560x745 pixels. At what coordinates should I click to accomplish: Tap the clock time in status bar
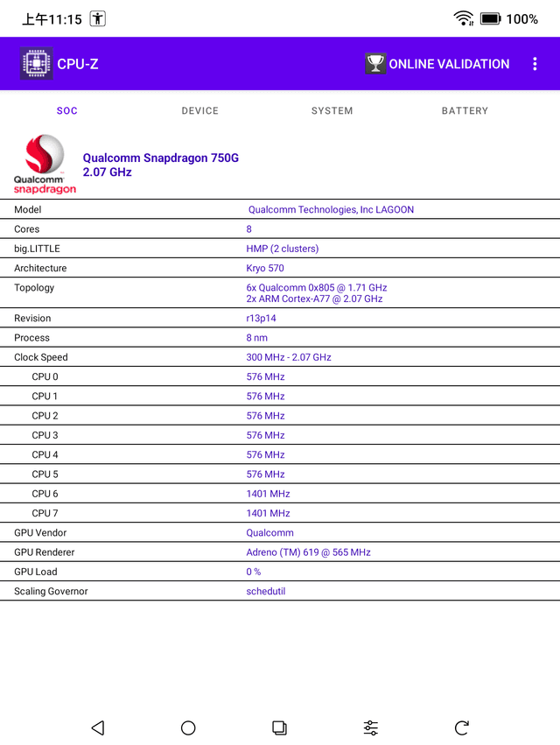click(52, 19)
